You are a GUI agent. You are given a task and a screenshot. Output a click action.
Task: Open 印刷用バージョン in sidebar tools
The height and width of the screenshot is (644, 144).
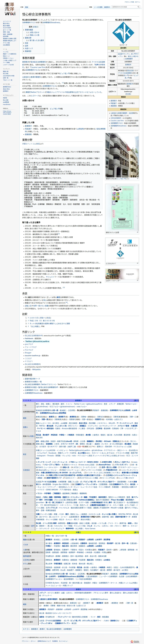tap(8, 58)
